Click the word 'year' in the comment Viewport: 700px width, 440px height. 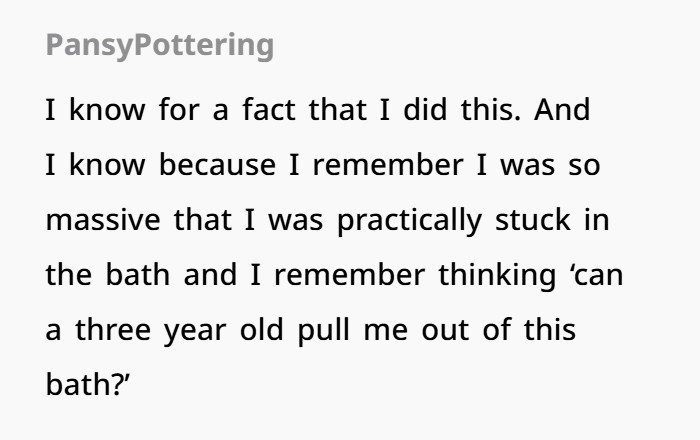[195, 332]
